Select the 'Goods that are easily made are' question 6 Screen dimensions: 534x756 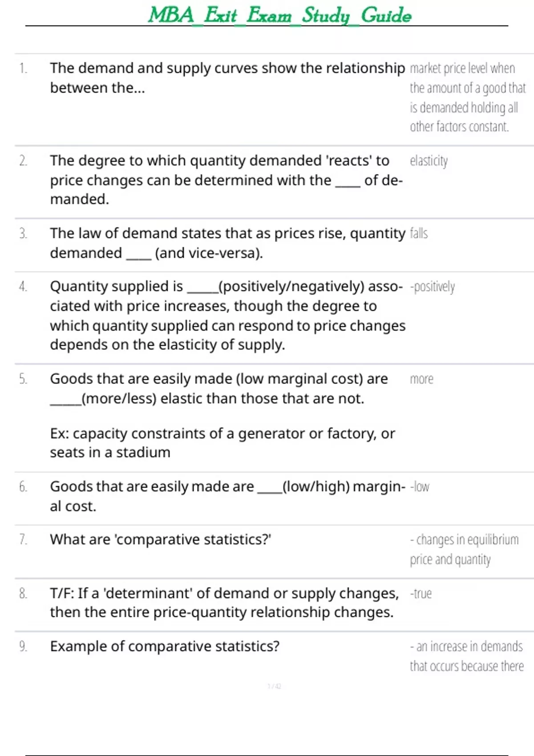coord(227,496)
